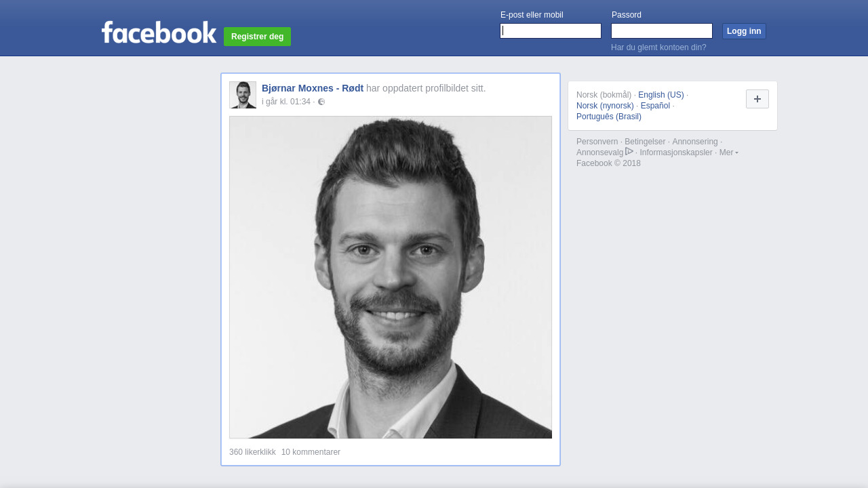Open the Annonsevalg footer link
The height and width of the screenshot is (488, 868).
pyautogui.click(x=599, y=152)
